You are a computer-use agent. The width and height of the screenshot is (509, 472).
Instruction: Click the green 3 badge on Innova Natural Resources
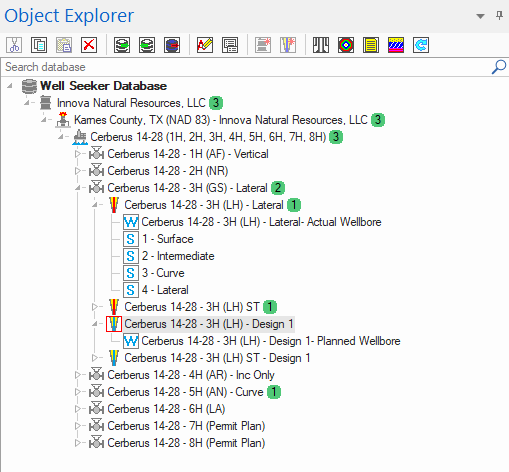tap(216, 103)
